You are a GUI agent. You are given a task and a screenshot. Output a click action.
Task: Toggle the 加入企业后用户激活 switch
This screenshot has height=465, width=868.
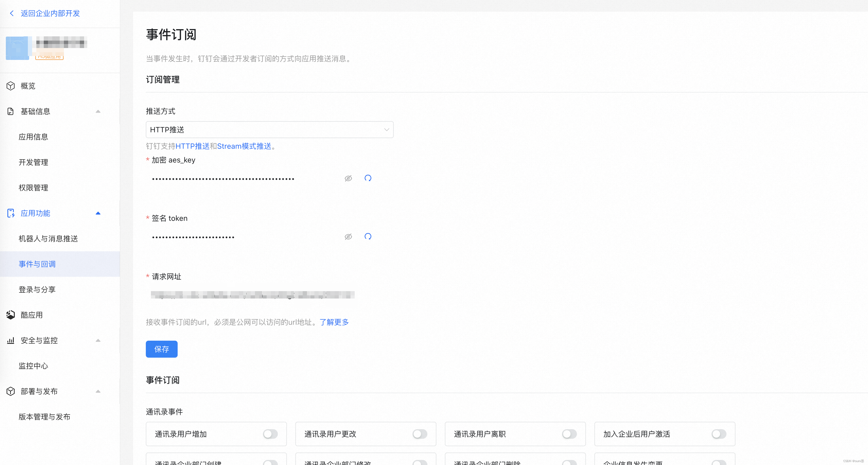(718, 434)
